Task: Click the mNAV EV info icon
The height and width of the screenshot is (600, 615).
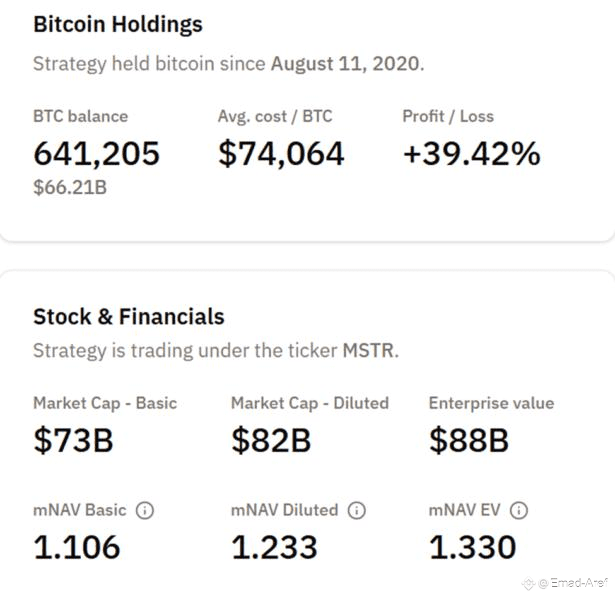Action: point(518,510)
